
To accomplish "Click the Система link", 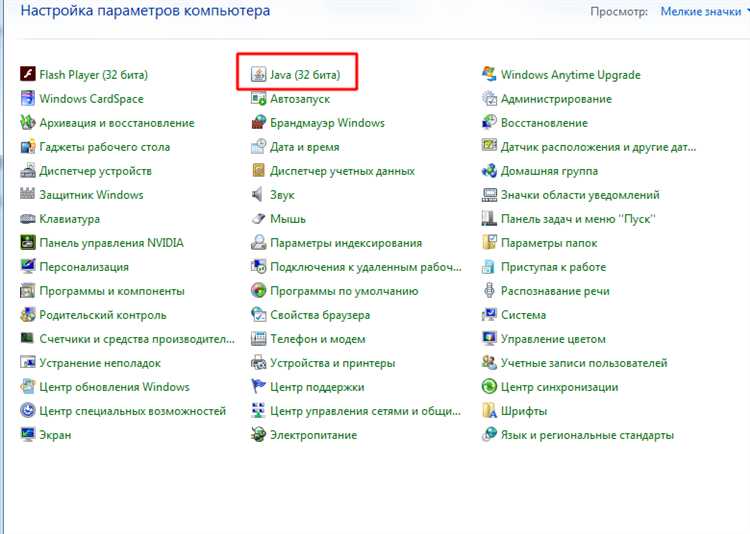I will 523,315.
